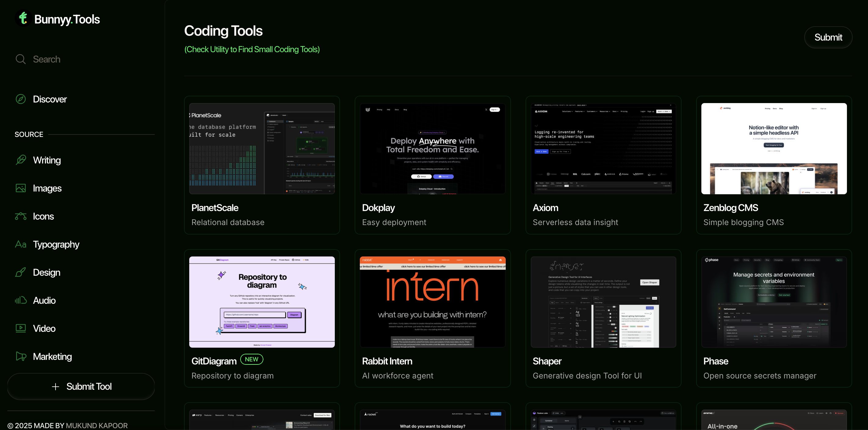868x430 pixels.
Task: Click the Typography Aa icon
Action: [x=20, y=244]
